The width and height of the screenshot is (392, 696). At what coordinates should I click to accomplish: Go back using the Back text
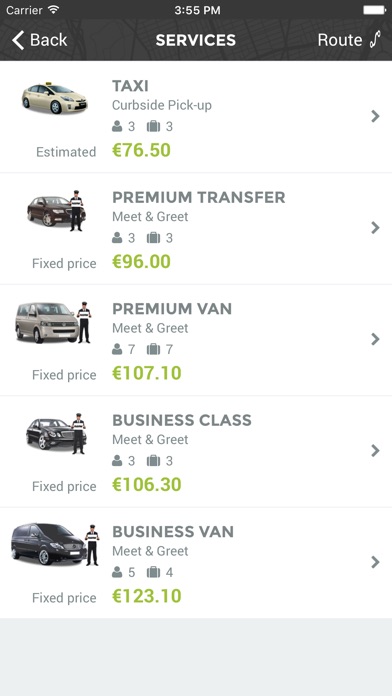point(48,40)
